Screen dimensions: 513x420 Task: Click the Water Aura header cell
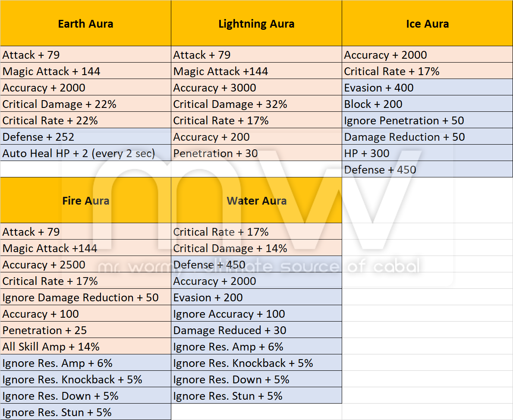256,200
